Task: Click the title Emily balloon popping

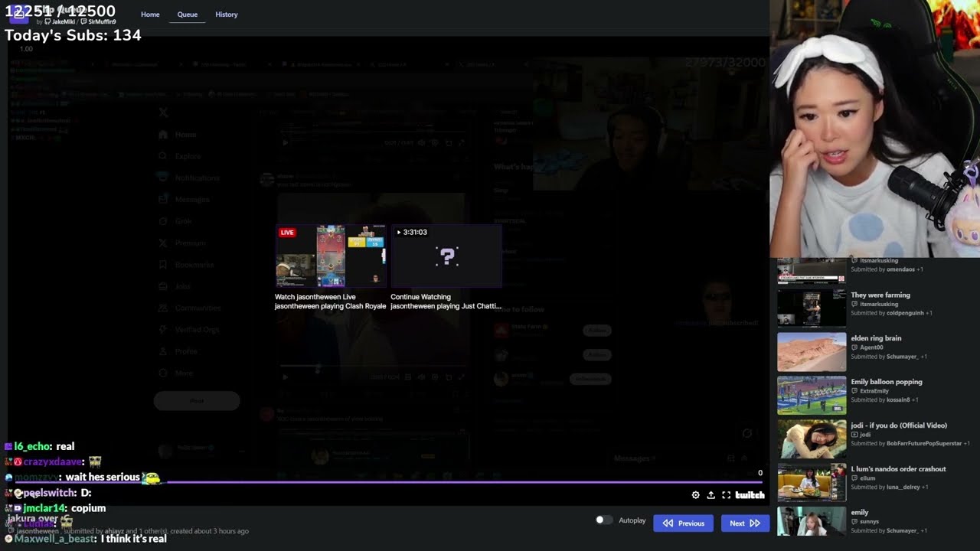Action: [x=887, y=382]
